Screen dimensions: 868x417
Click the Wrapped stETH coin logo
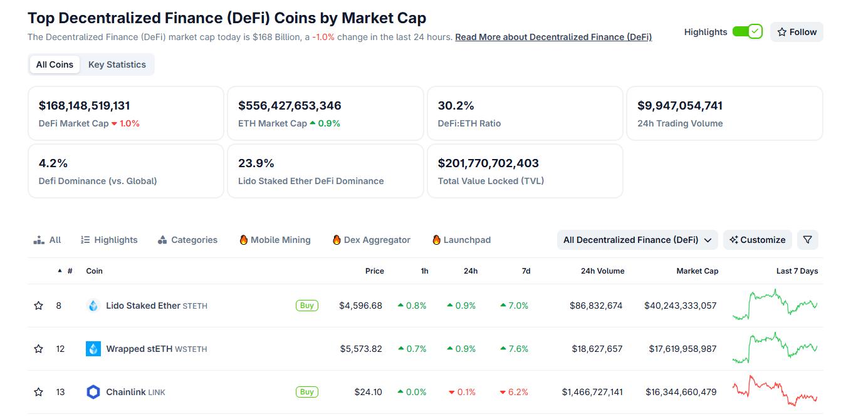coord(93,349)
